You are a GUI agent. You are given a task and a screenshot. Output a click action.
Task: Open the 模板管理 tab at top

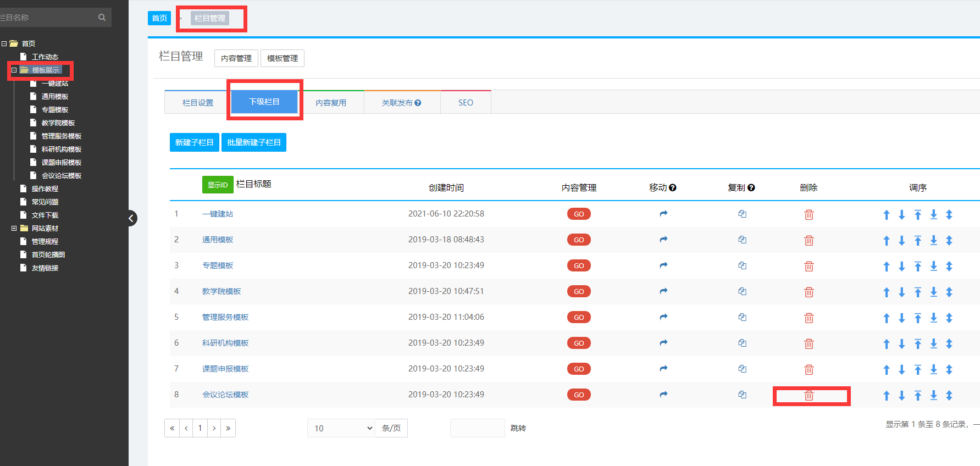[283, 58]
